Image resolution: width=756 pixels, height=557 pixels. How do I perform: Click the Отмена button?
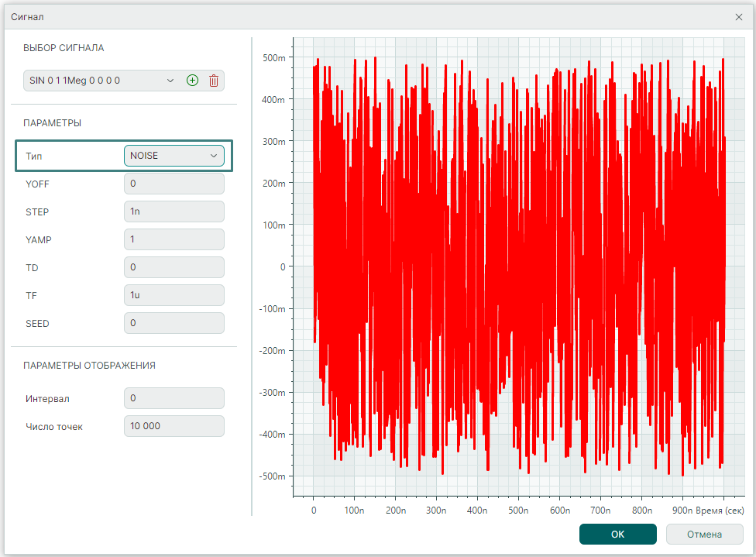click(x=704, y=535)
